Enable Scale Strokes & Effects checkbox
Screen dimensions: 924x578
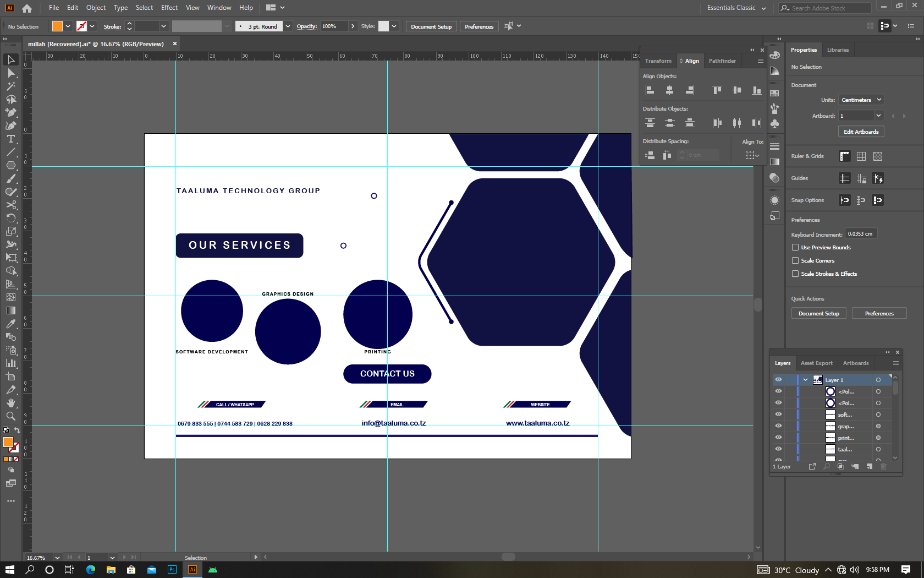click(795, 274)
